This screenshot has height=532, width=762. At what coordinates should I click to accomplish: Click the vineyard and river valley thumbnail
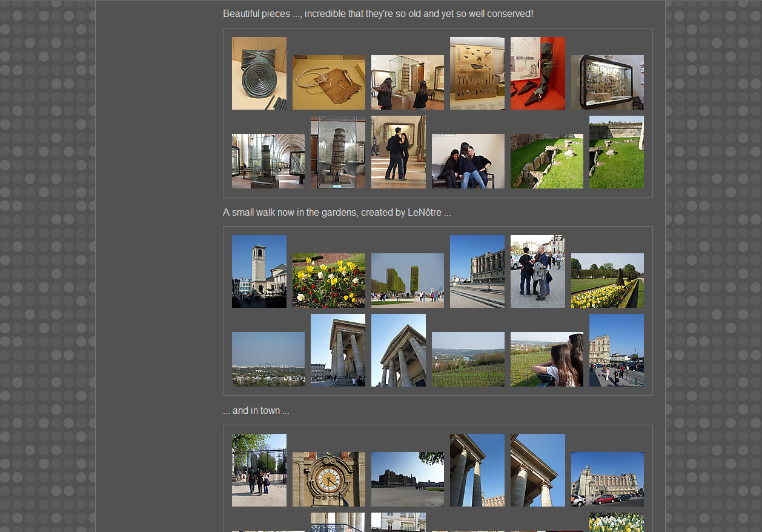coord(468,359)
